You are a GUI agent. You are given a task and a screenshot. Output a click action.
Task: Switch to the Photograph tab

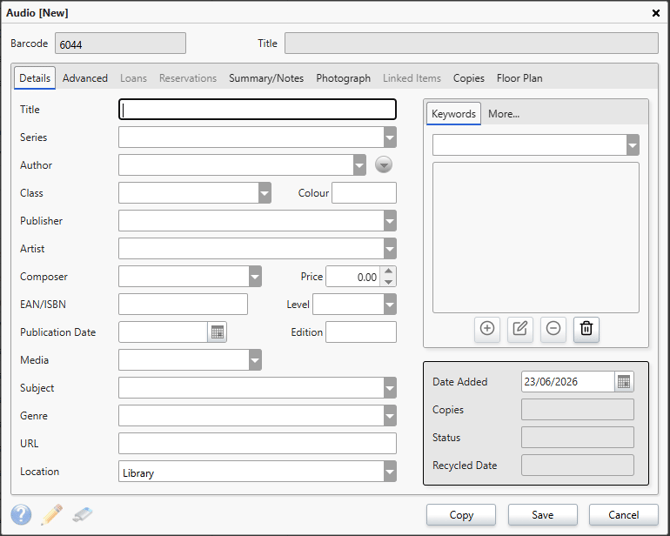pyautogui.click(x=343, y=78)
